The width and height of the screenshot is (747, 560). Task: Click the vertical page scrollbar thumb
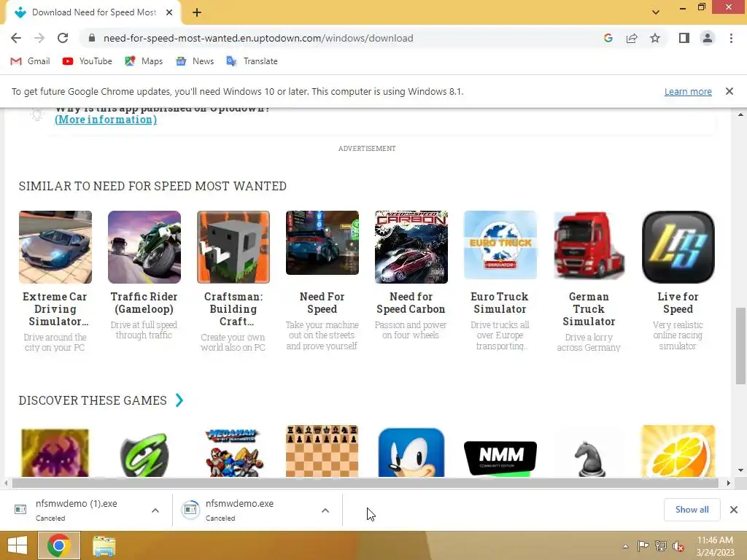[x=740, y=346]
